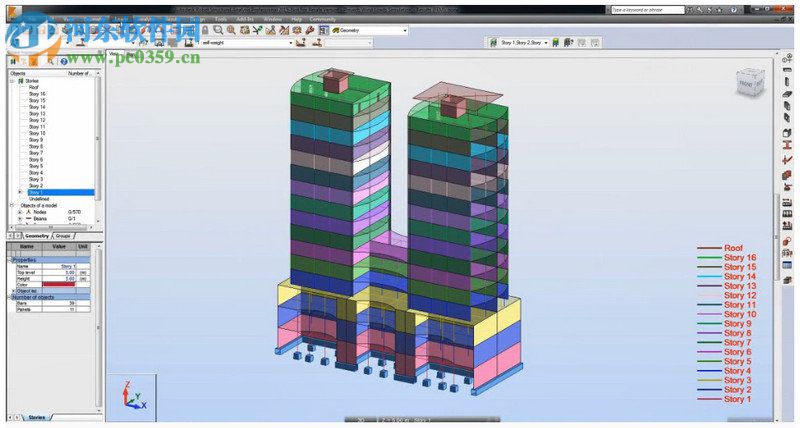Viewport: 800px width, 428px height.
Task: Click the Top level value 5.00
Action: point(59,272)
